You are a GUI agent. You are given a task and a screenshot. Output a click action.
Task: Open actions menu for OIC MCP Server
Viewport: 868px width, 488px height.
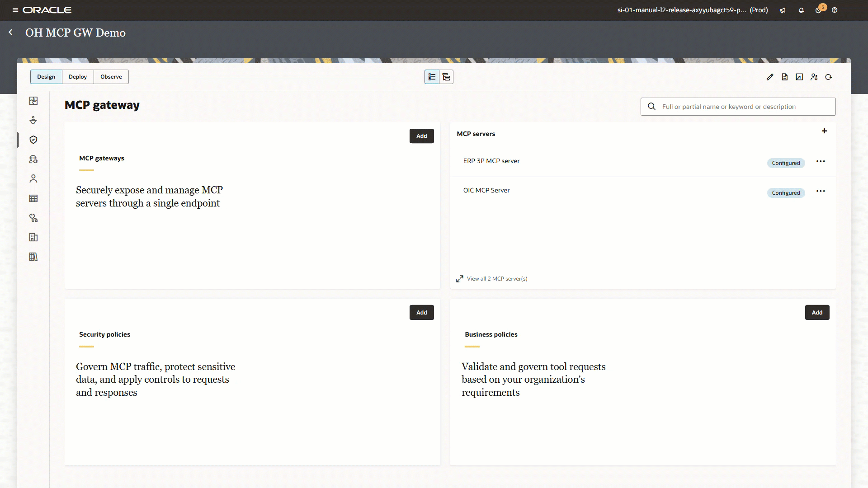[x=821, y=191]
